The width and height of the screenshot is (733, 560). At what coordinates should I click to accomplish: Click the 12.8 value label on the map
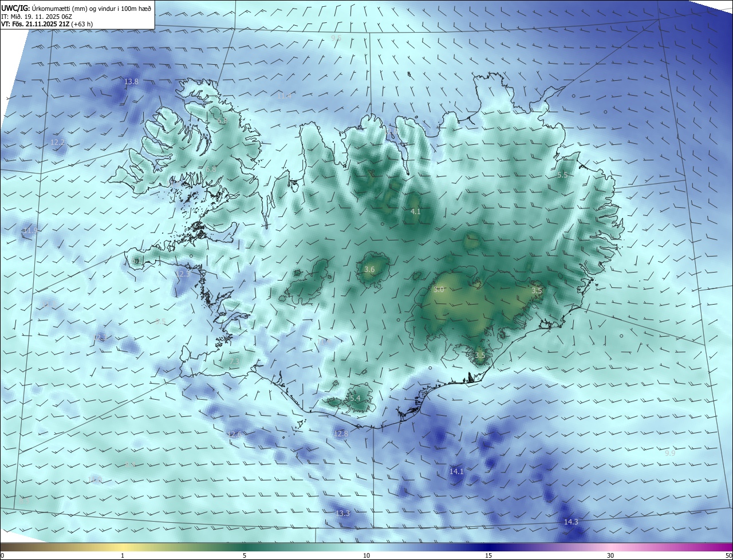(341, 434)
